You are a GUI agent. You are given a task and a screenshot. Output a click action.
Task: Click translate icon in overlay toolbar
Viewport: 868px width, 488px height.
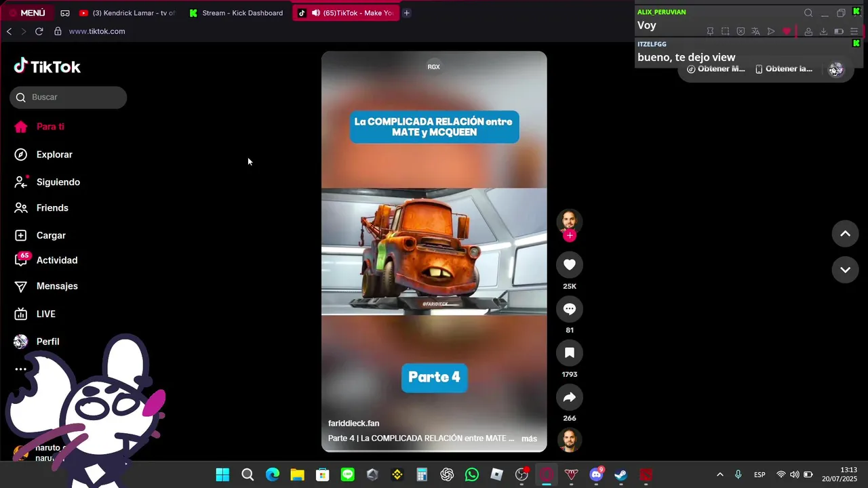click(755, 31)
